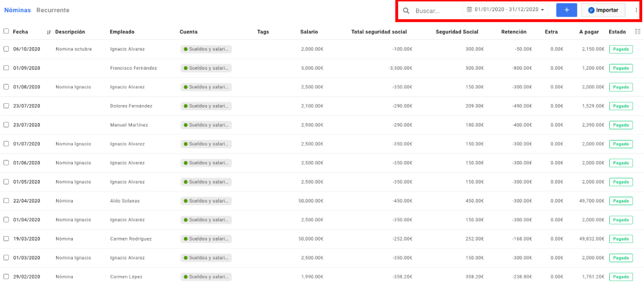Check the row dated 22/04/2020

6,201
